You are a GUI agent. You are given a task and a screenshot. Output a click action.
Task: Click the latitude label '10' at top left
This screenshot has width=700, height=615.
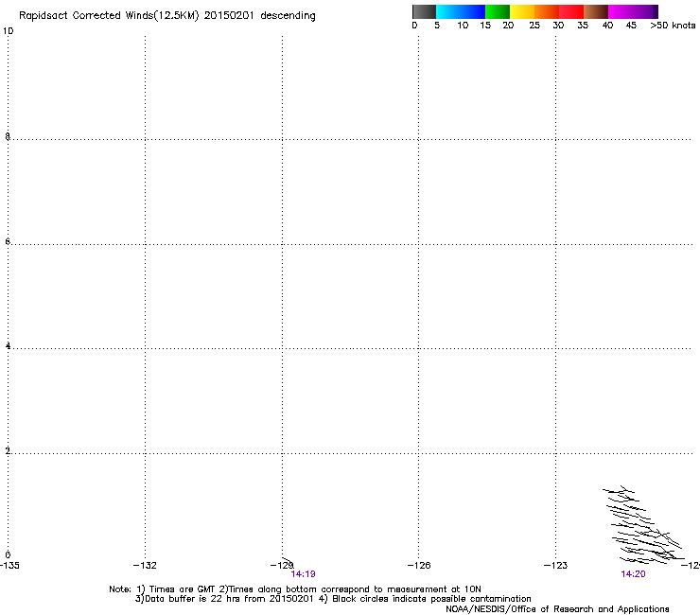8,31
